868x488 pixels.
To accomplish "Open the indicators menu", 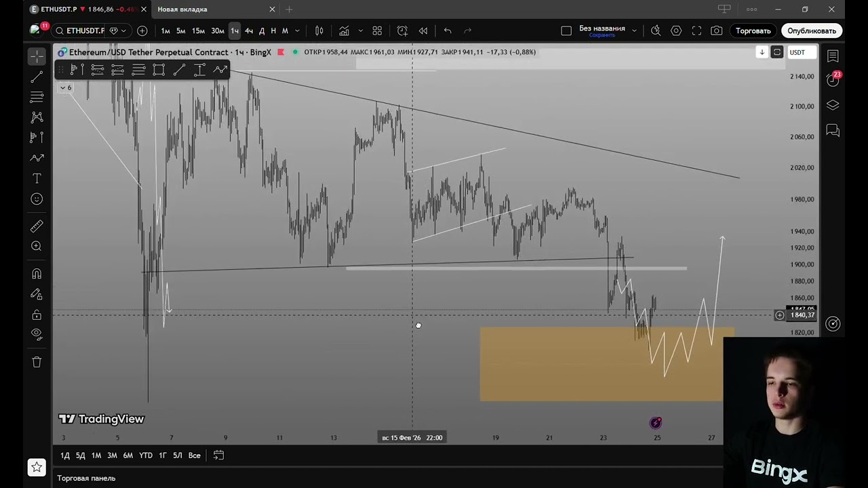I will [x=344, y=30].
